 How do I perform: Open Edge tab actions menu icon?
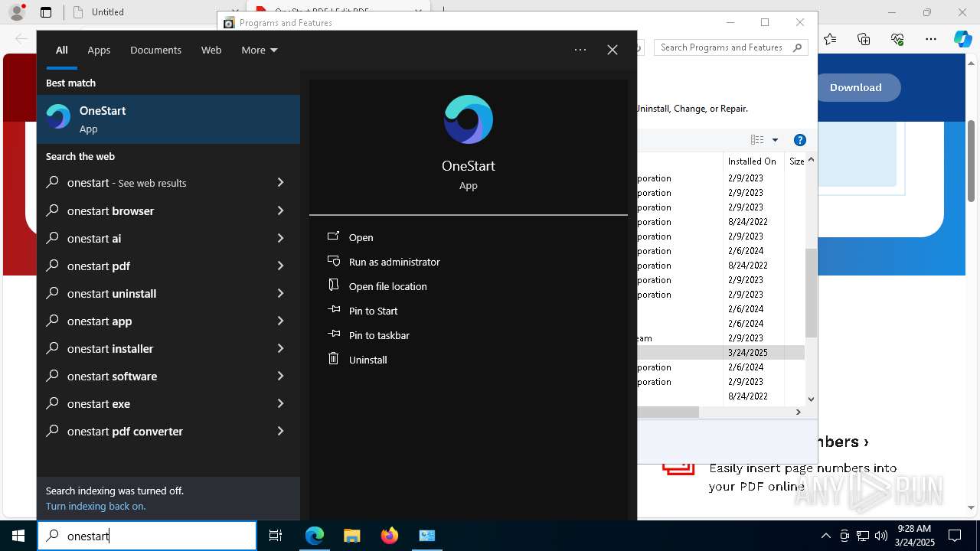(x=46, y=12)
